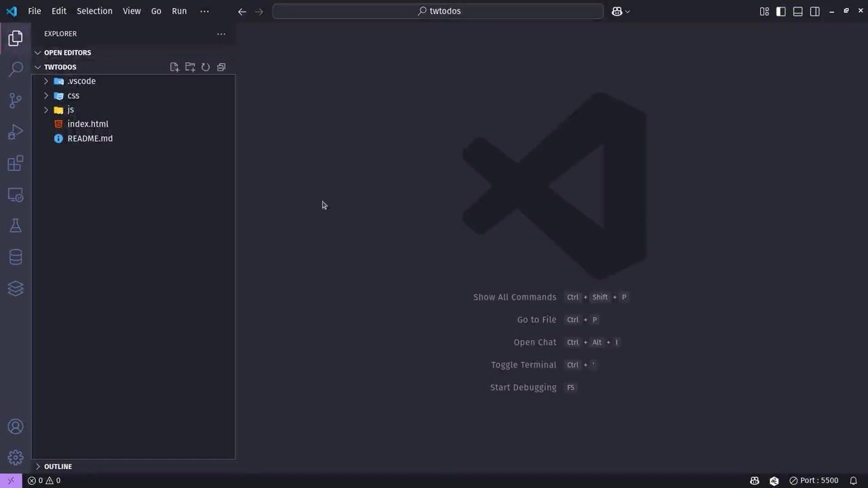868x488 pixels.
Task: Toggle the bottom panel
Action: click(798, 12)
